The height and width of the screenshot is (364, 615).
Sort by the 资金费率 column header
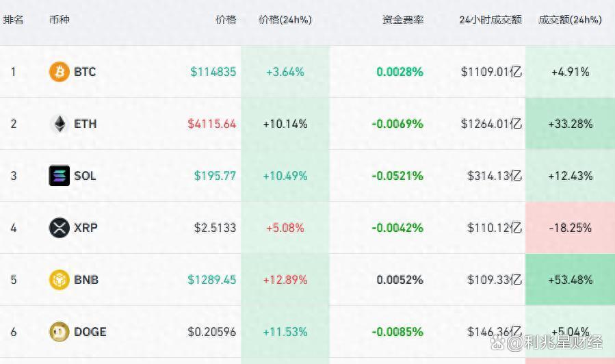(x=403, y=20)
